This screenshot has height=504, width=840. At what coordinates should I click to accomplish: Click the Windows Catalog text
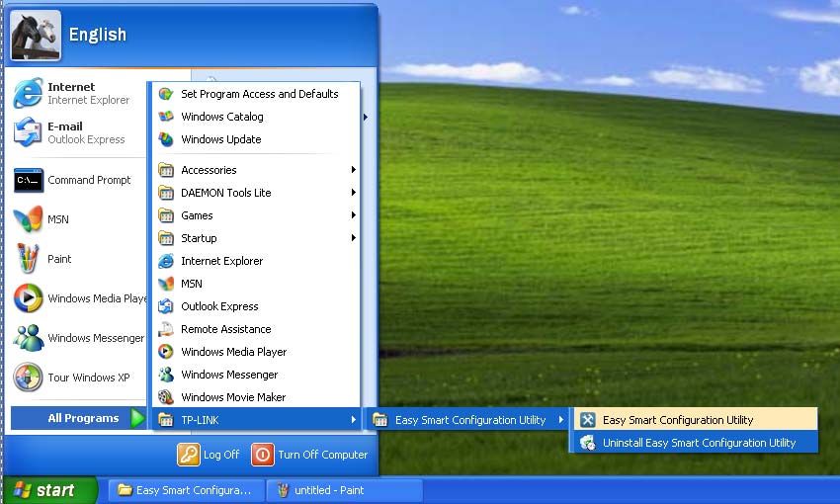tap(221, 117)
